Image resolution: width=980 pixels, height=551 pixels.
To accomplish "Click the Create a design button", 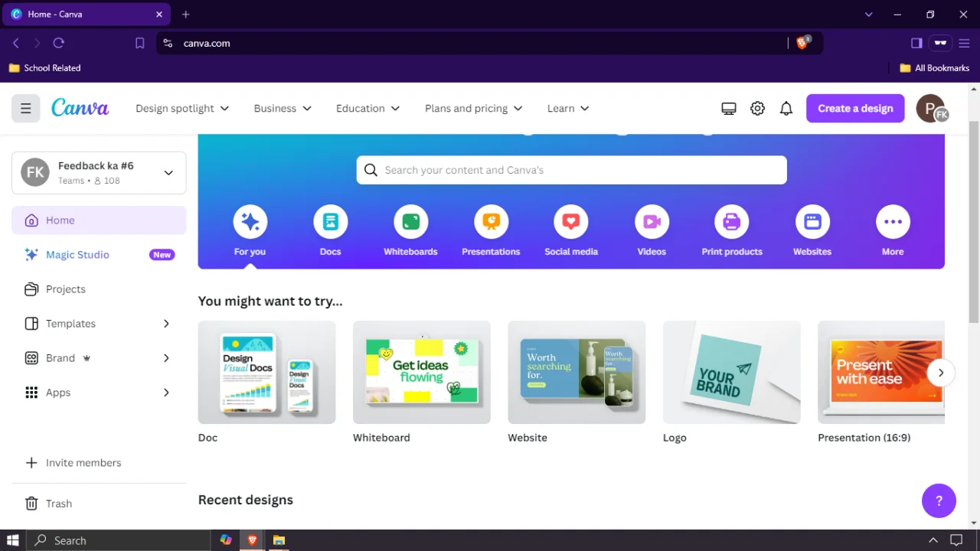I will (855, 109).
